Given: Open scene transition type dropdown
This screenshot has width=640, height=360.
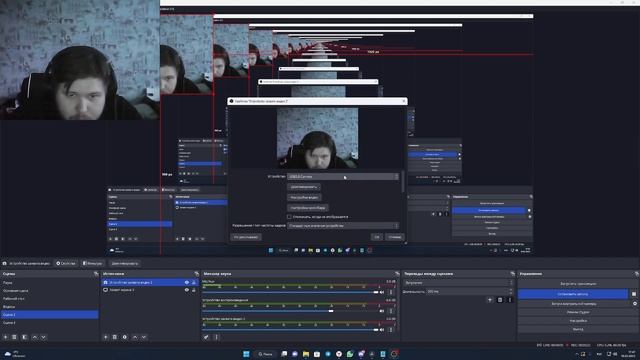Looking at the screenshot, I should [458, 282].
